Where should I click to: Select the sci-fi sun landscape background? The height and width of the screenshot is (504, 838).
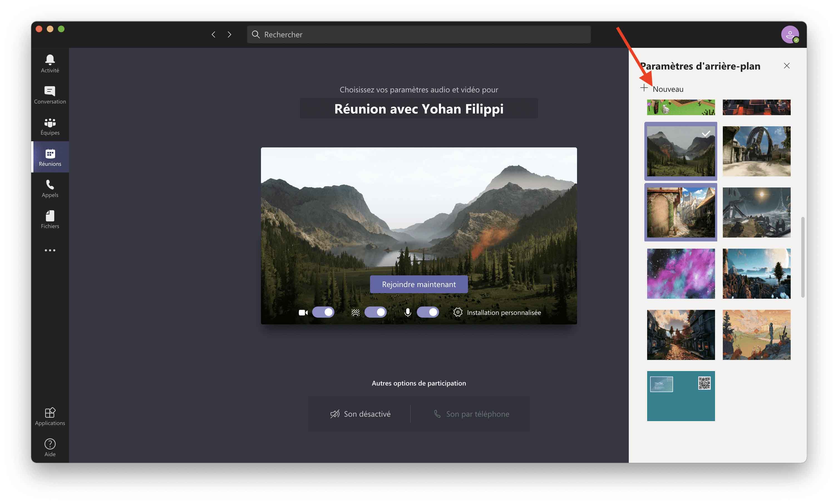pyautogui.click(x=756, y=212)
